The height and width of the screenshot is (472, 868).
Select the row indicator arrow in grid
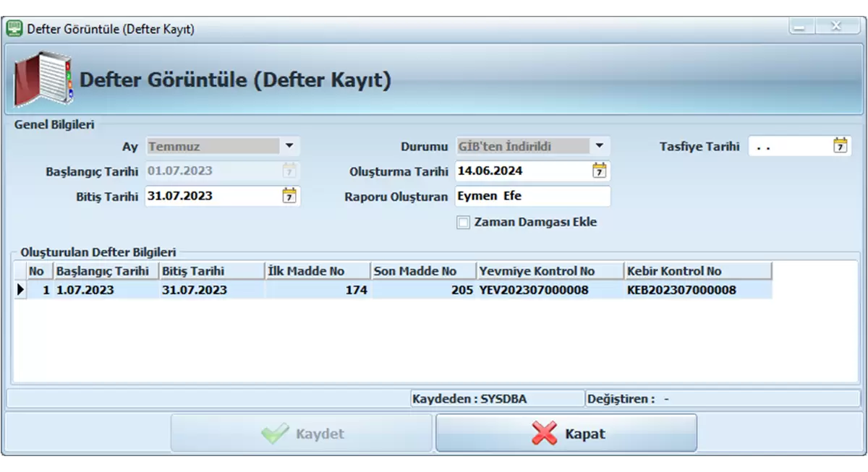click(20, 290)
